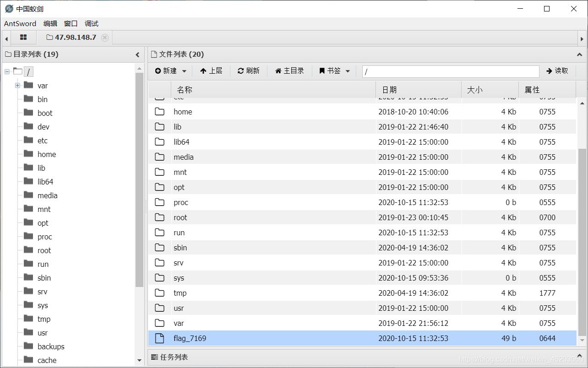Click the root folder icon in file list
This screenshot has height=368, width=588.
(159, 217)
